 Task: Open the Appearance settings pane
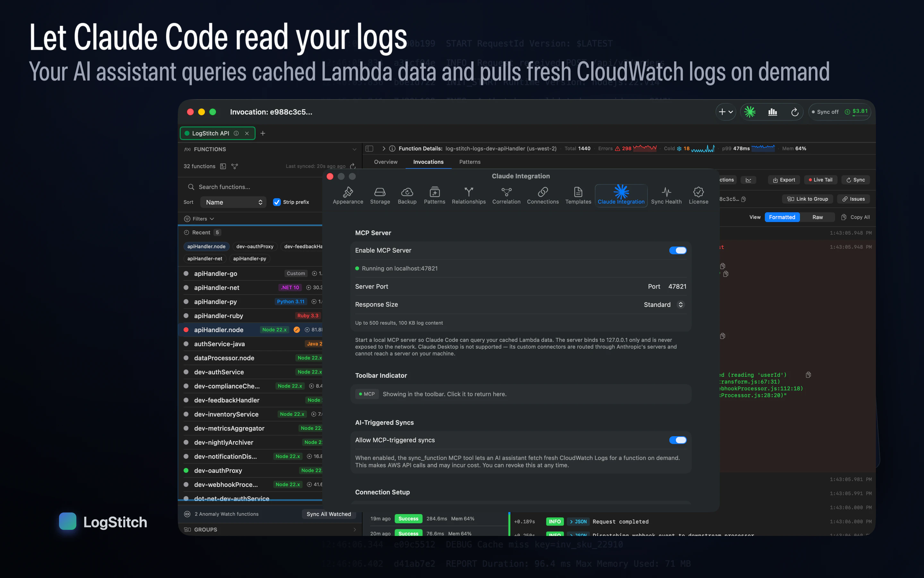coord(348,196)
